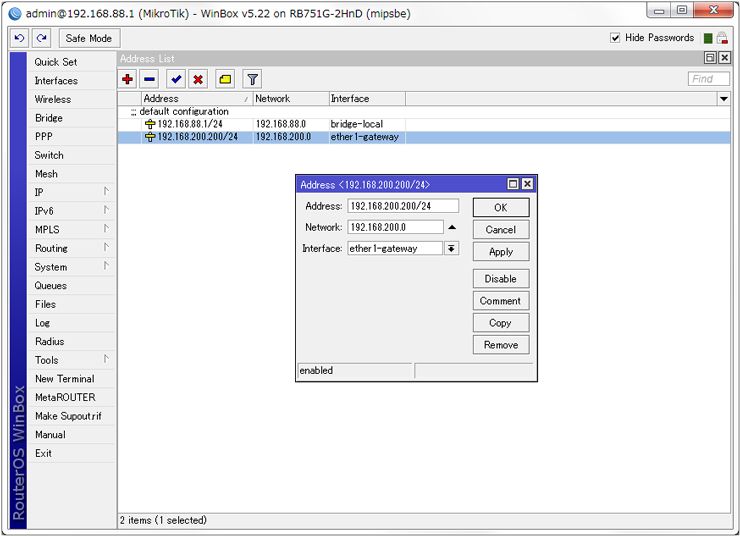Image resolution: width=740 pixels, height=536 pixels.
Task: Click Apply in Address dialog
Action: tap(501, 252)
